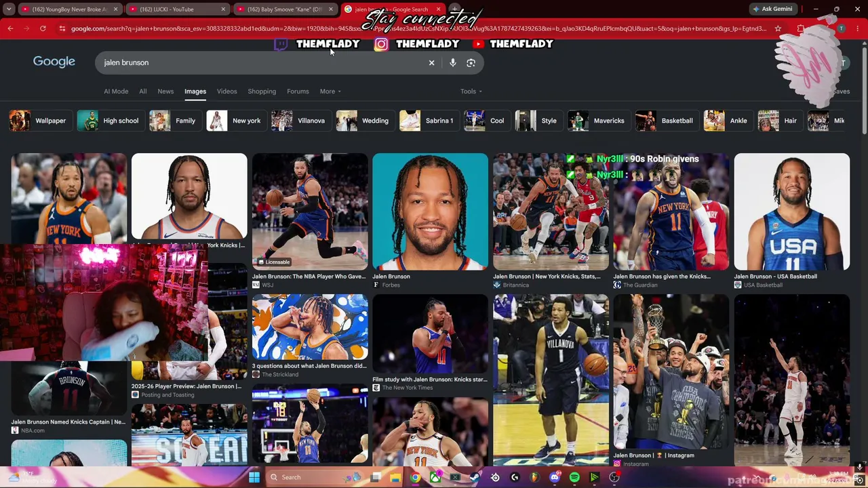Open Google Chrome from the taskbar
The height and width of the screenshot is (488, 868).
[x=415, y=477]
